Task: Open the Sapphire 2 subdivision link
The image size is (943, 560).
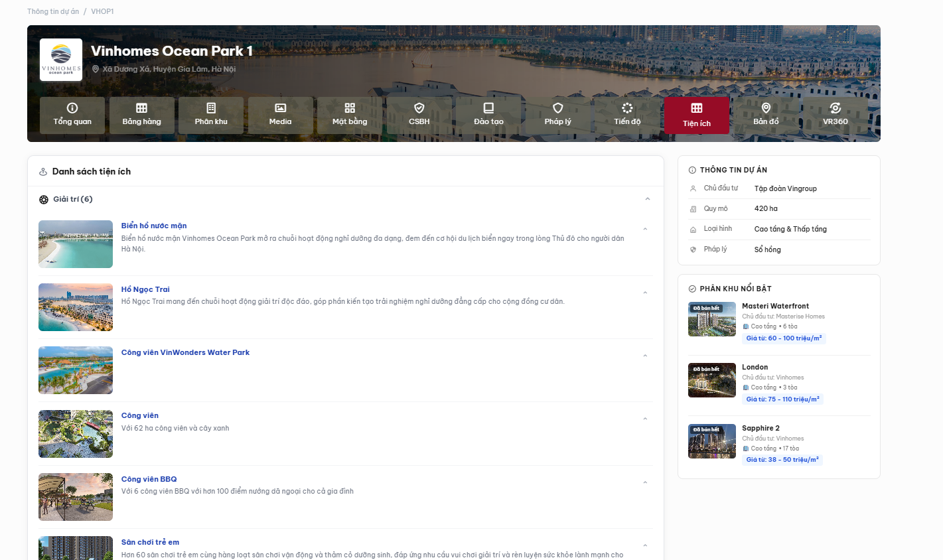Action: [x=761, y=428]
